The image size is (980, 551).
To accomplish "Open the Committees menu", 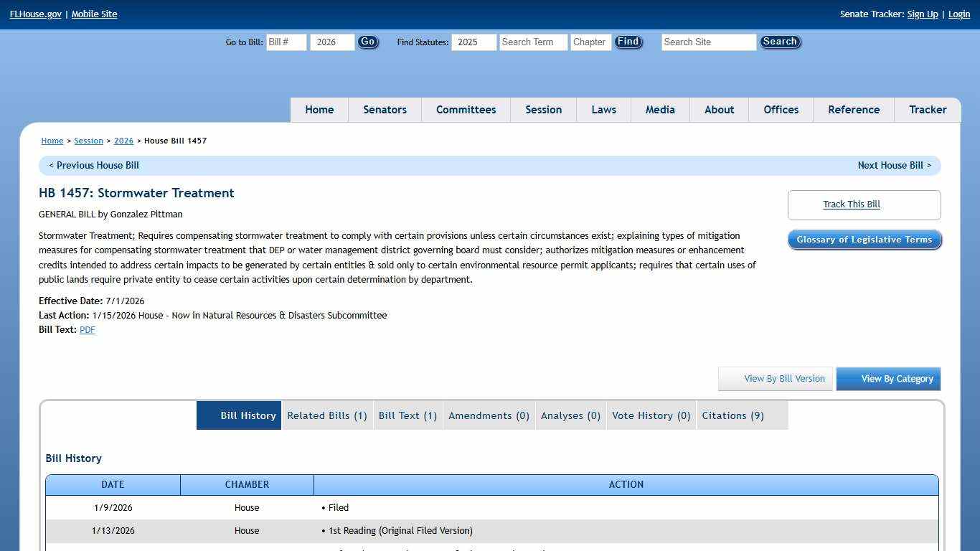I will click(466, 109).
